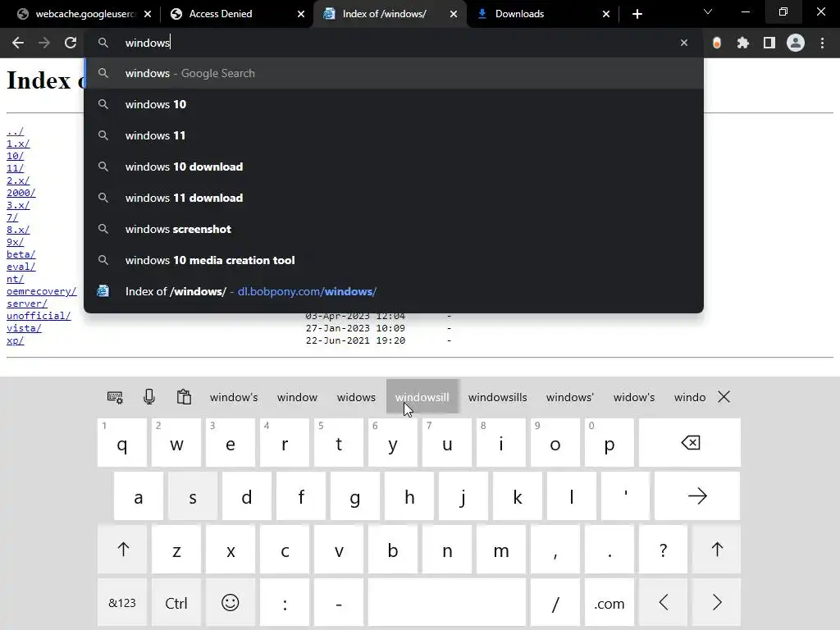Viewport: 840px width, 630px height.
Task: Select 'windows 10 media creation tool' suggestion
Action: tap(394, 260)
